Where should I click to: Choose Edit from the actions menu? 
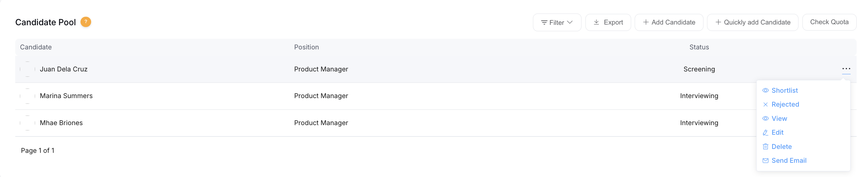coord(777,133)
